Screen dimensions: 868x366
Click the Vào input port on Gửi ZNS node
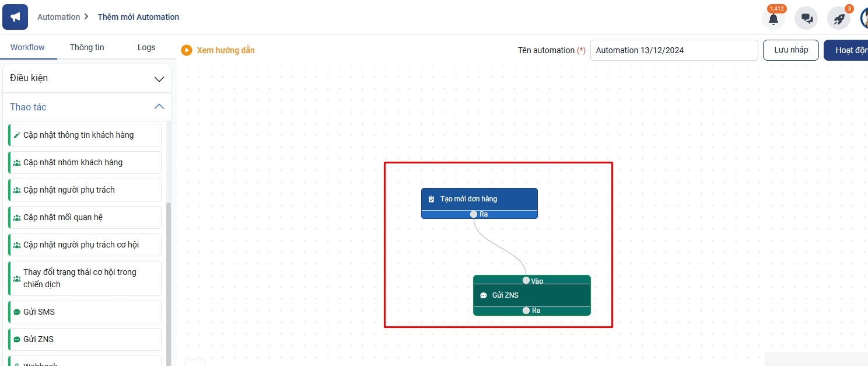point(526,280)
